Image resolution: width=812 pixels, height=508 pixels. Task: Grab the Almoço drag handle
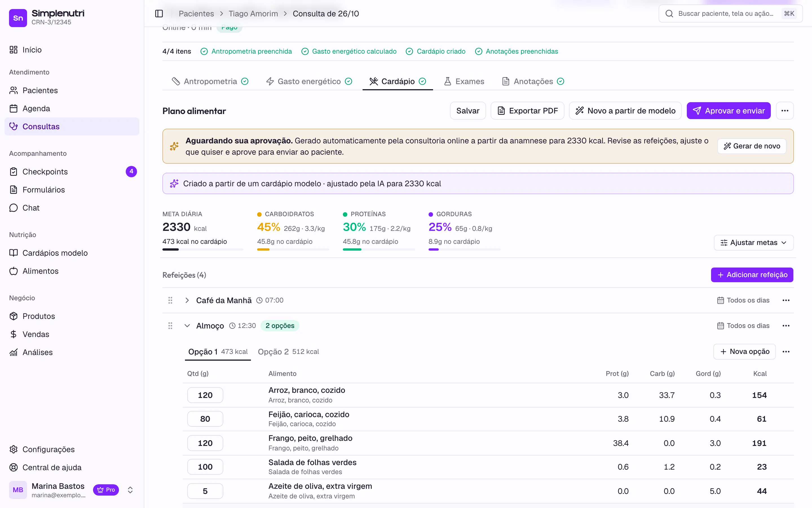(170, 326)
